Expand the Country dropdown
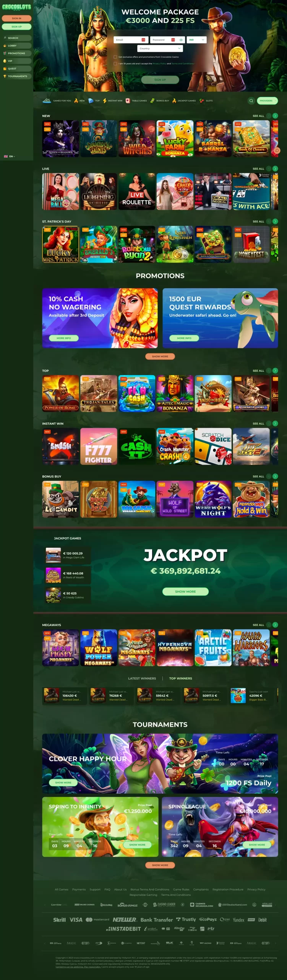This screenshot has width=287, height=980. tap(160, 49)
